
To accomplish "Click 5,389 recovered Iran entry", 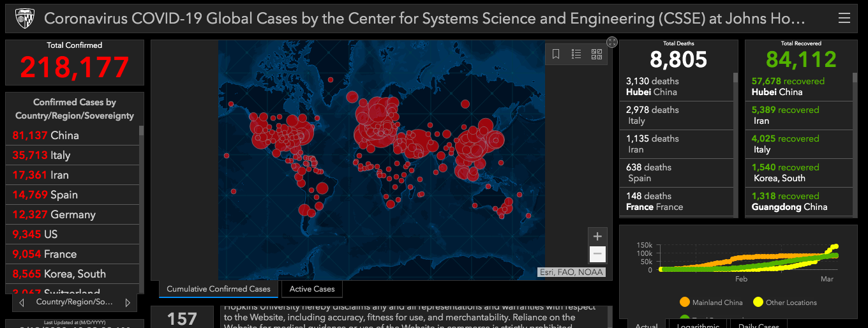I will coord(798,116).
